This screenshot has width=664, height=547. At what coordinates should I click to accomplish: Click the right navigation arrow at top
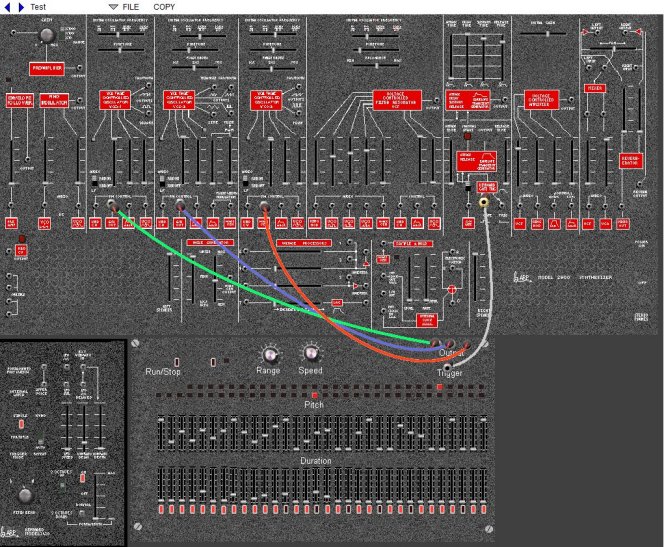[21, 7]
